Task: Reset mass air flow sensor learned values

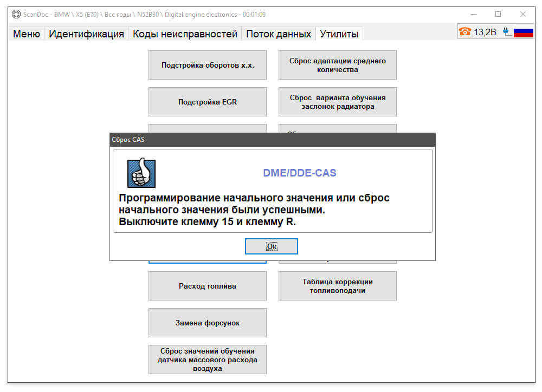Action: (208, 359)
